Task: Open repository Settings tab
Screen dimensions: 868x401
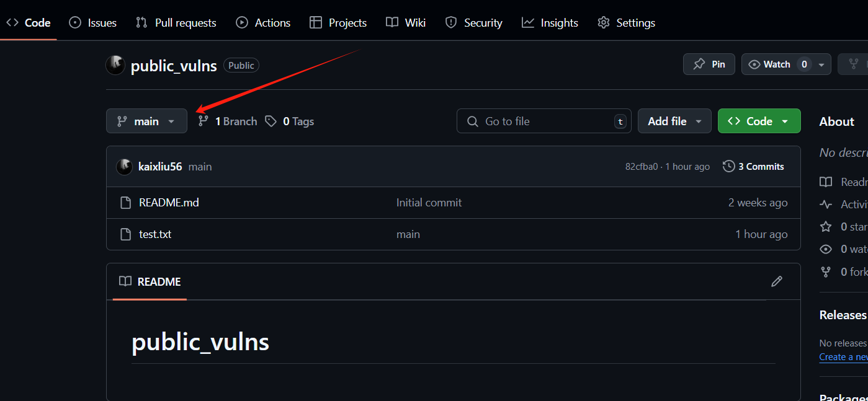Action: point(626,23)
